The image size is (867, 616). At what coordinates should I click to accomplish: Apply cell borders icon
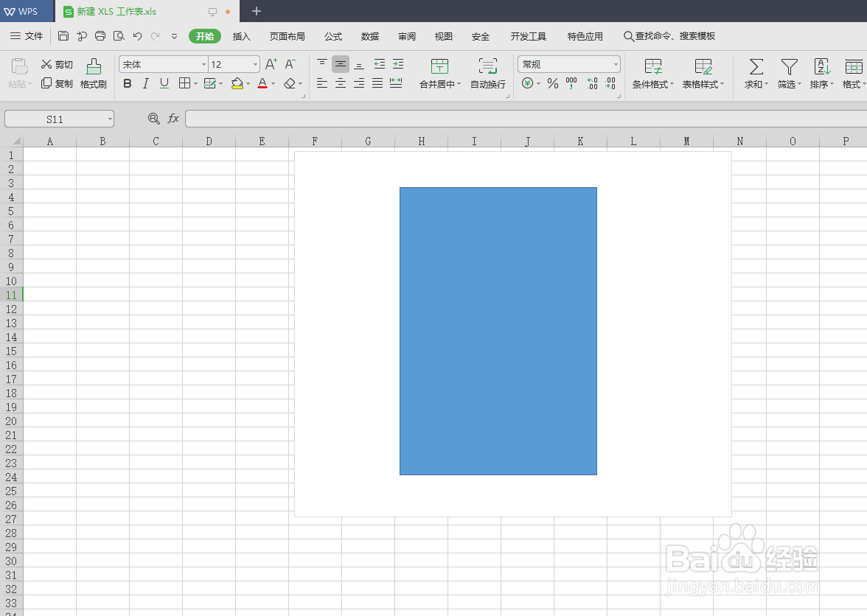coord(184,83)
